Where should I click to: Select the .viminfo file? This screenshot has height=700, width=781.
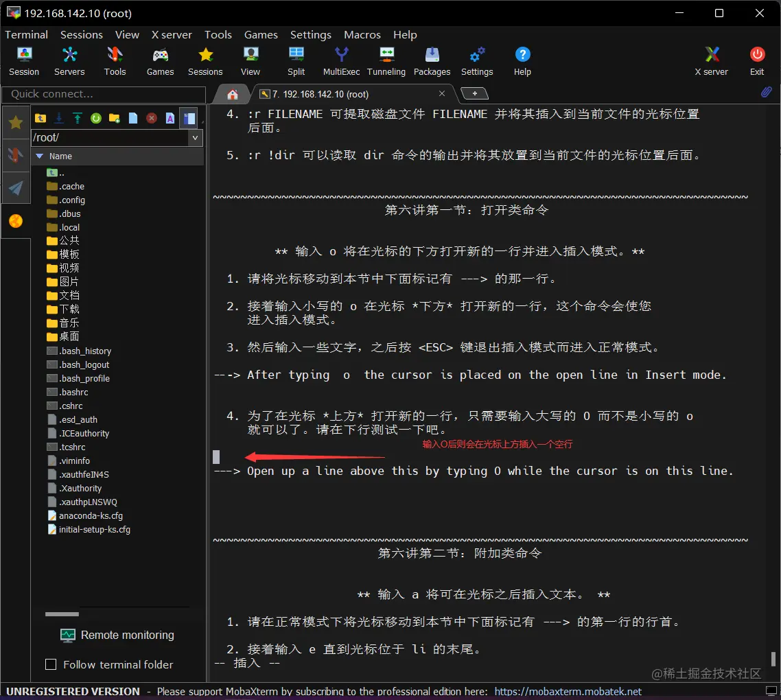click(69, 461)
